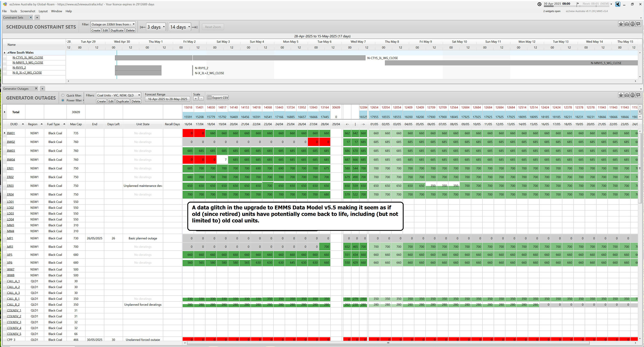This screenshot has width=644, height=347.
Task: Click the play arrow on the time bar
Action: (578, 4)
